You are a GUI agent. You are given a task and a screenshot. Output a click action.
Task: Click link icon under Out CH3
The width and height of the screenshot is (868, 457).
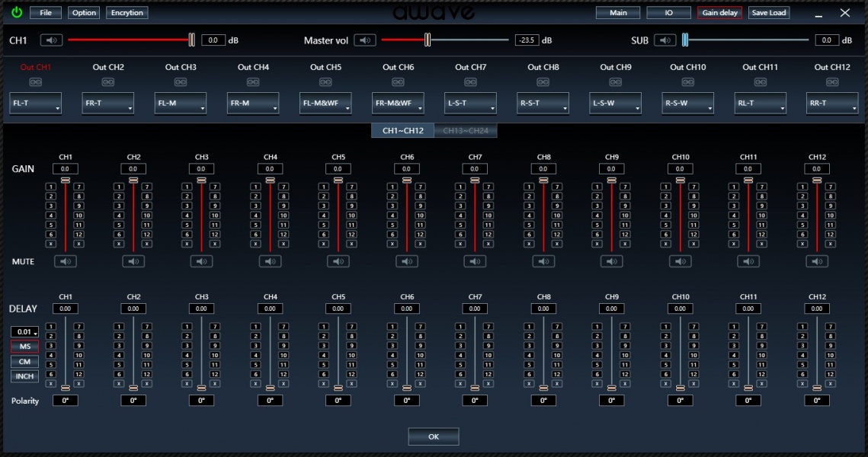click(x=181, y=82)
